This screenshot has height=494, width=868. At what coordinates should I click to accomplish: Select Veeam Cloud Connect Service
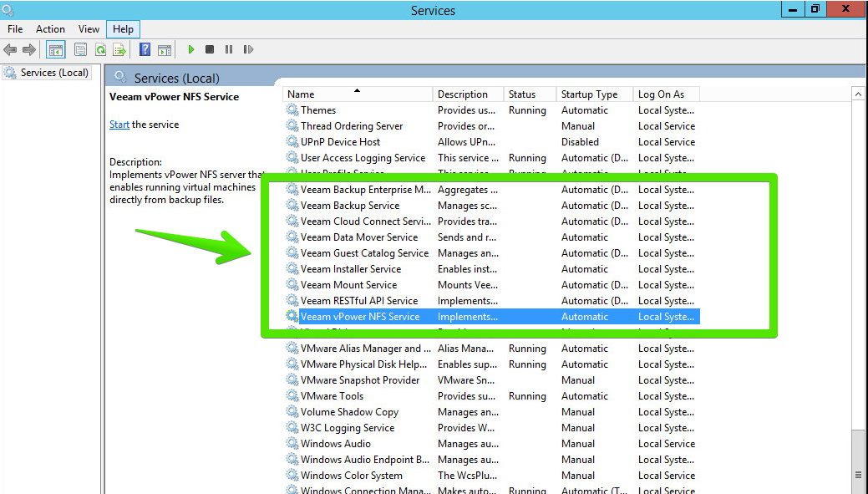point(491,222)
